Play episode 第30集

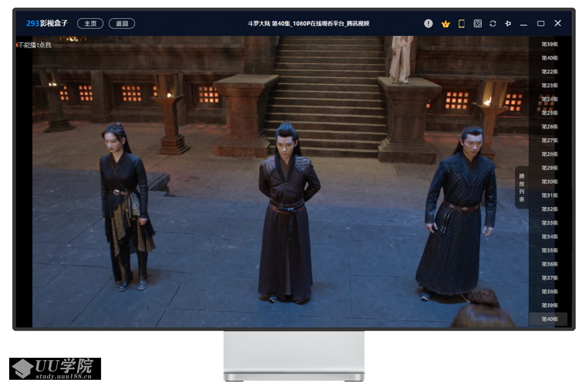point(549,182)
